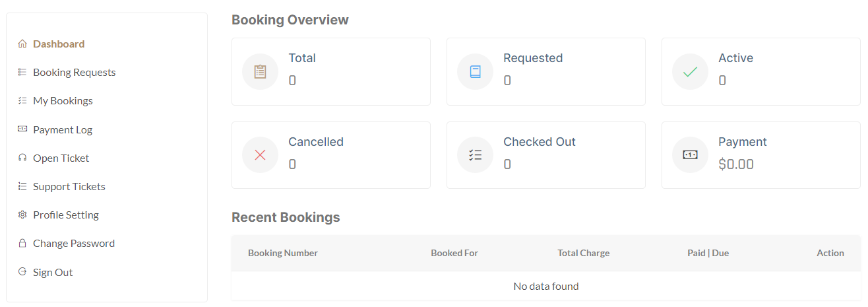Click the Paid | Due column header

[708, 254]
